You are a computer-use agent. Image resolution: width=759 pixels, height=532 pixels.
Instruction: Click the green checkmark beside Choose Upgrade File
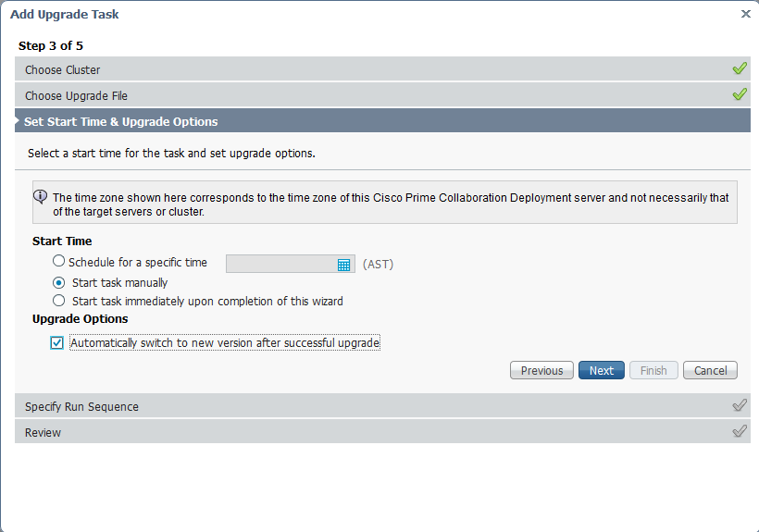[x=739, y=94]
